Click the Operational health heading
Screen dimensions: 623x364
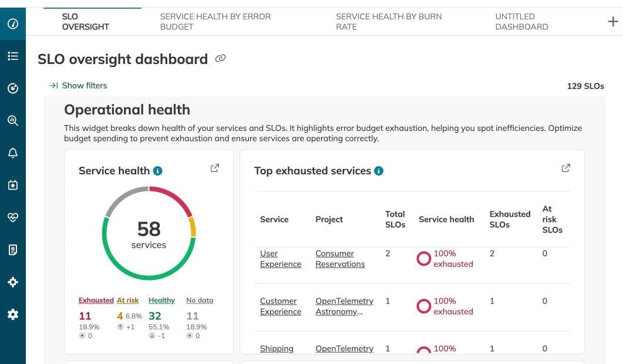tap(127, 110)
